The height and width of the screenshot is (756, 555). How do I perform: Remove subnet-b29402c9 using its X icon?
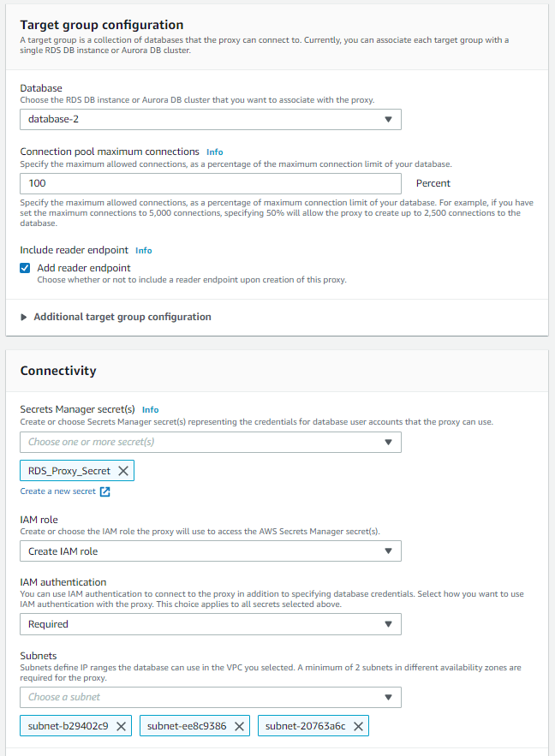coord(121,726)
